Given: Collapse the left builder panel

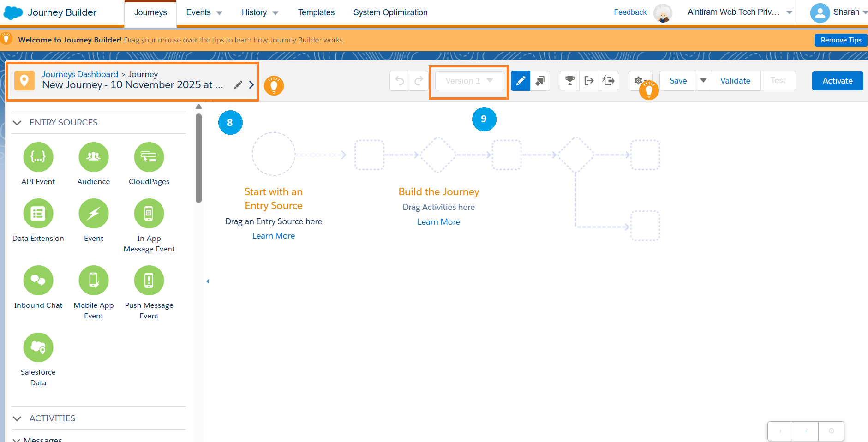Looking at the screenshot, I should click(x=208, y=281).
